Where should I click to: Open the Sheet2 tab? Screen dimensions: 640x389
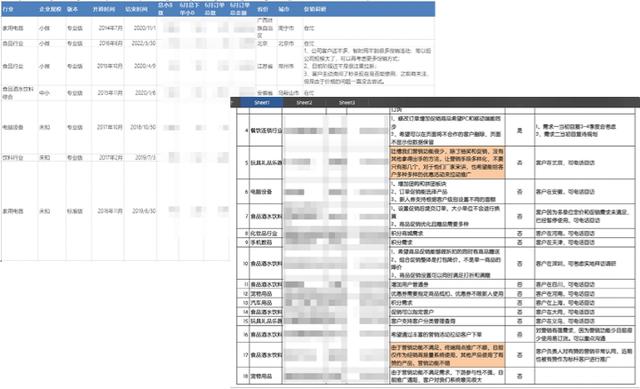[x=304, y=102]
